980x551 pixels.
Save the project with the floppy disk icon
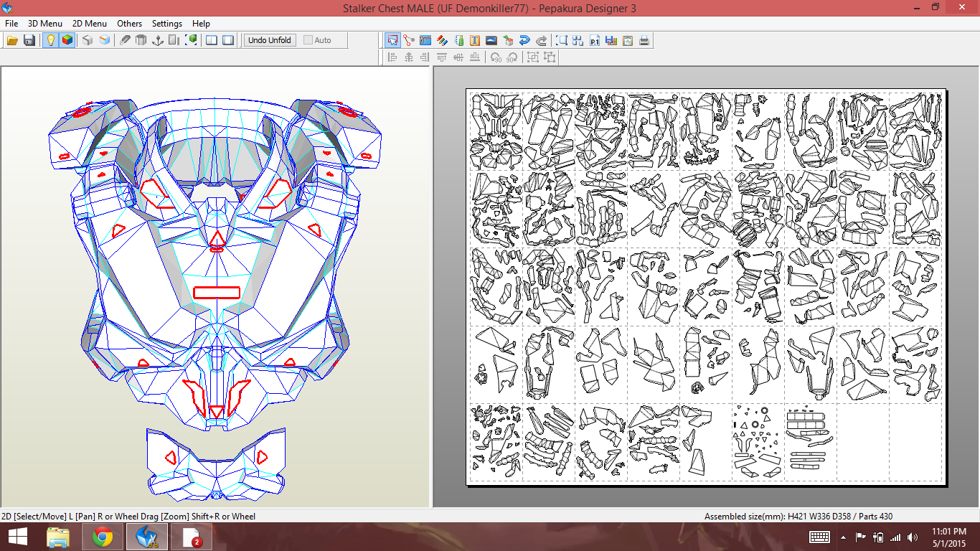[29, 40]
